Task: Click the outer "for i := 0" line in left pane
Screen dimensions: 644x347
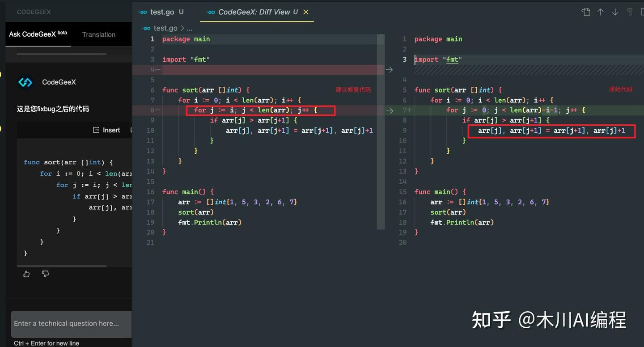Action: (x=240, y=100)
